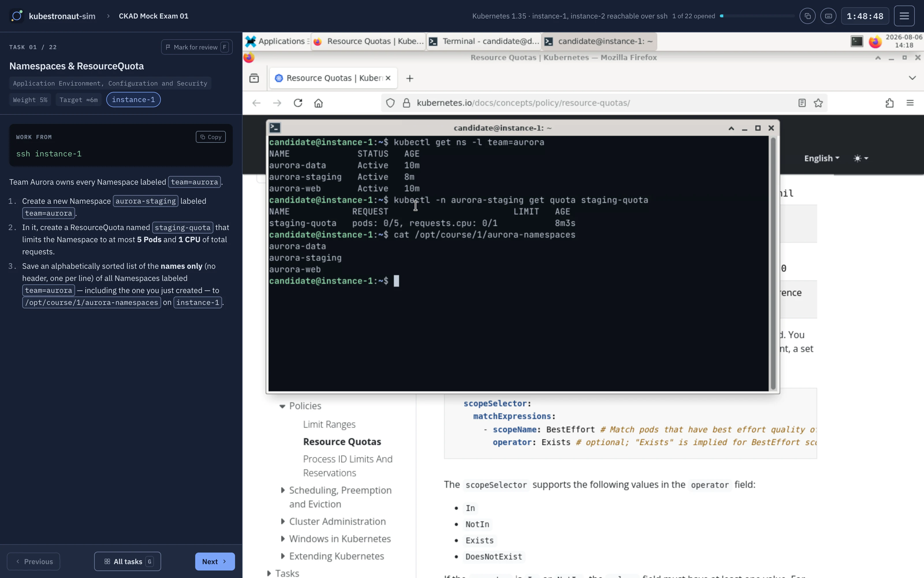The width and height of the screenshot is (924, 578).
Task: Open Process ID Limits And Reservations link
Action: [x=348, y=466]
